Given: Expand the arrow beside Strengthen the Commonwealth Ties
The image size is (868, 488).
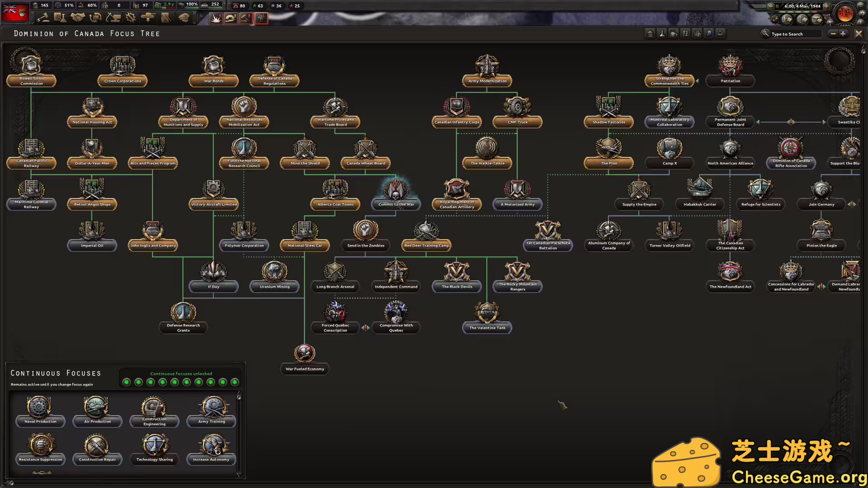Looking at the screenshot, I should point(697,82).
